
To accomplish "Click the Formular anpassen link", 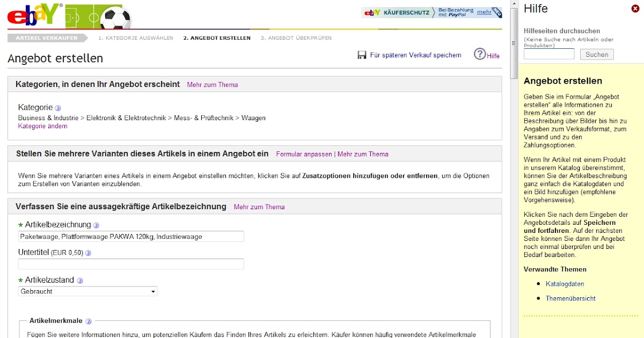I will [304, 154].
